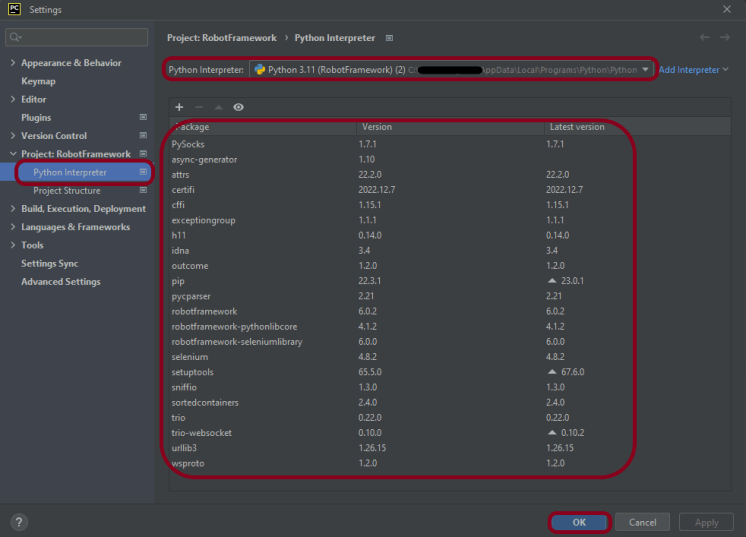Viewport: 746px width, 537px height.
Task: Click the upgrade arrow next to pip version
Action: tap(553, 282)
